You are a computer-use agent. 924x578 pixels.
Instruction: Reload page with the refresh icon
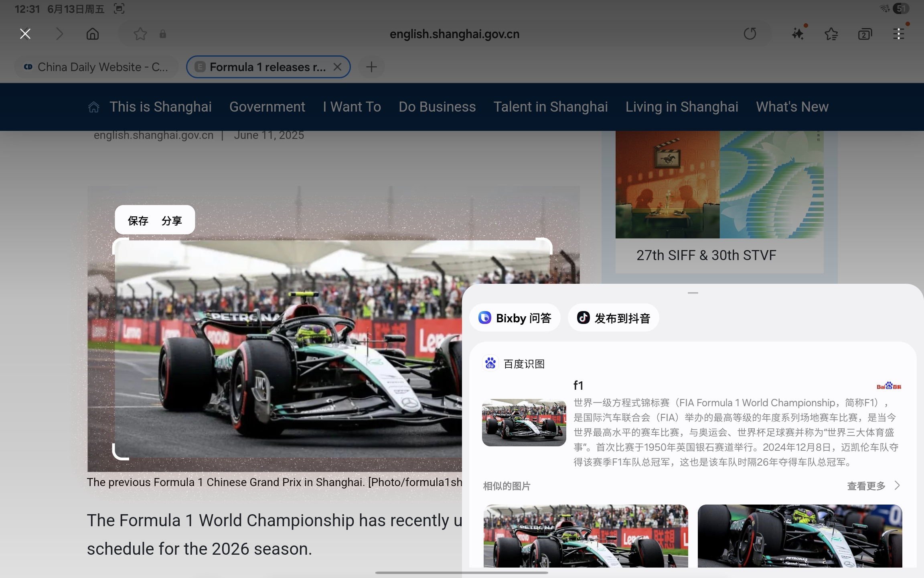(750, 34)
